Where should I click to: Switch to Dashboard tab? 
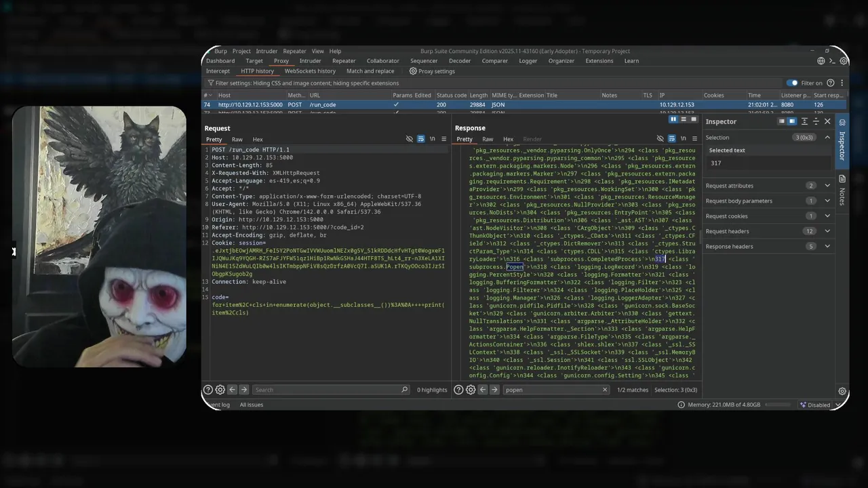point(220,61)
